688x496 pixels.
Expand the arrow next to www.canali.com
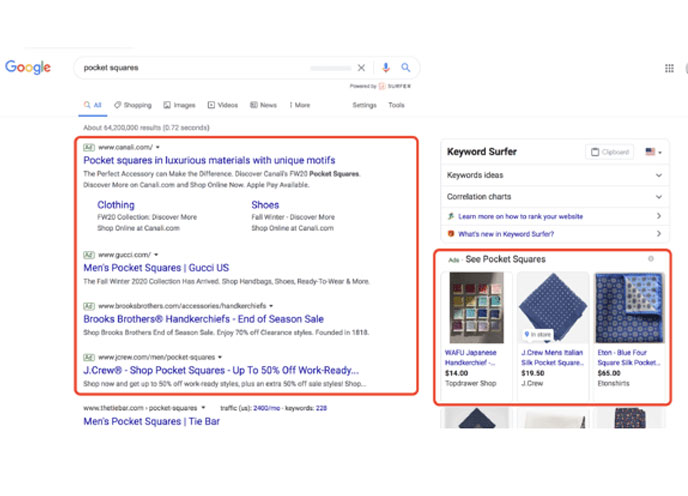pos(158,147)
